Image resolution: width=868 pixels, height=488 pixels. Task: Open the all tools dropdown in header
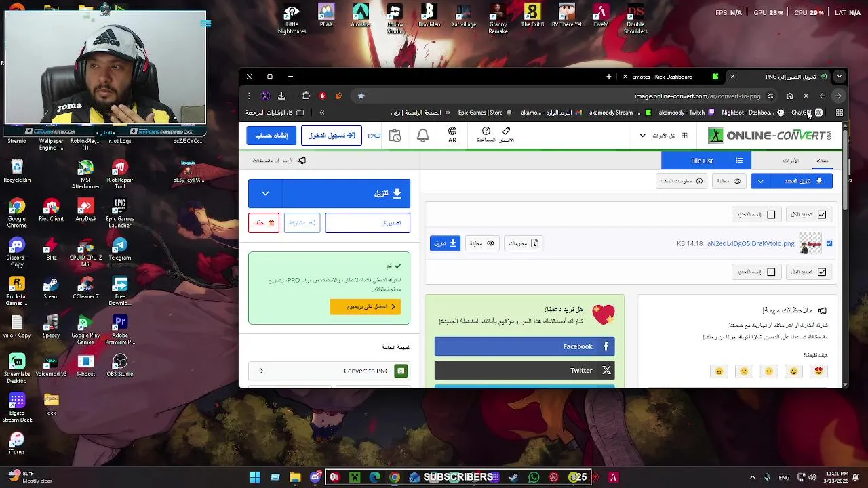[x=663, y=136]
